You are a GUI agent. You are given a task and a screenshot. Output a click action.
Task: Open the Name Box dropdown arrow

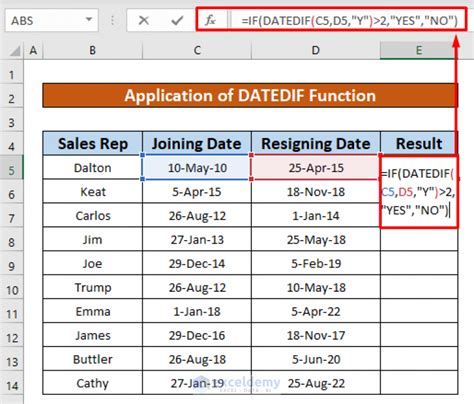click(89, 20)
